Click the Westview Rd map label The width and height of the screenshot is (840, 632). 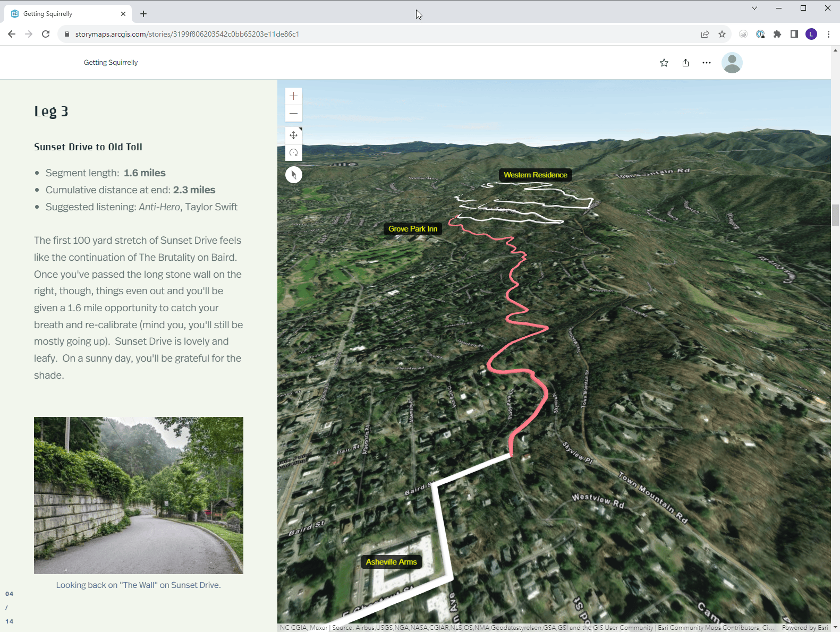[598, 501]
